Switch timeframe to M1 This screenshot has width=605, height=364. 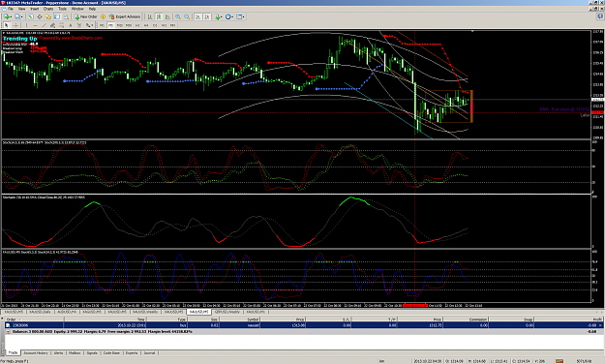(x=102, y=25)
